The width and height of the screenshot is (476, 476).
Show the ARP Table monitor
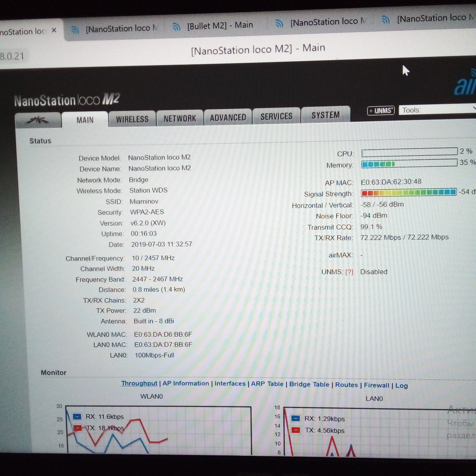(267, 384)
